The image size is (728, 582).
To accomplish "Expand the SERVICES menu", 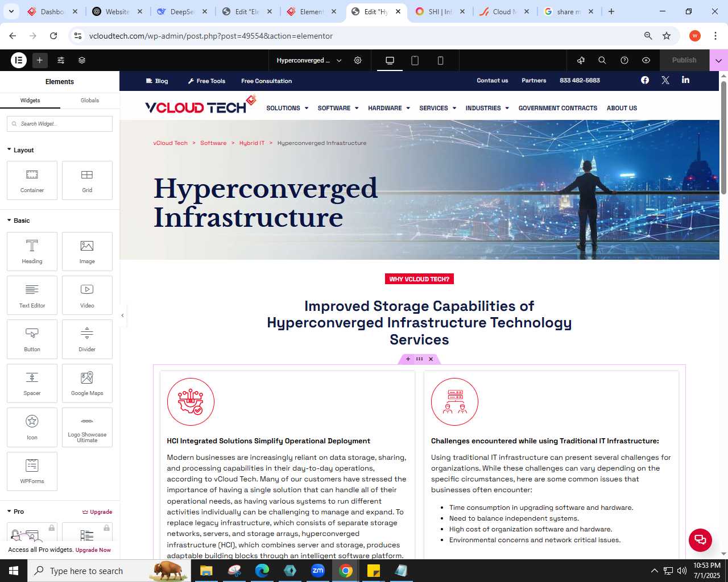I will (438, 108).
